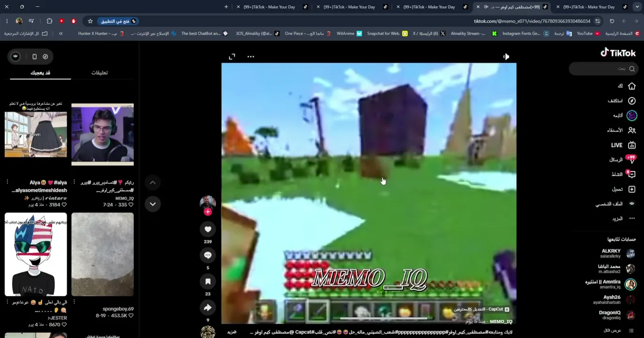Switch to the You may like (قد يعجبك) tab
Screen dimensions: 644x338
40,73
